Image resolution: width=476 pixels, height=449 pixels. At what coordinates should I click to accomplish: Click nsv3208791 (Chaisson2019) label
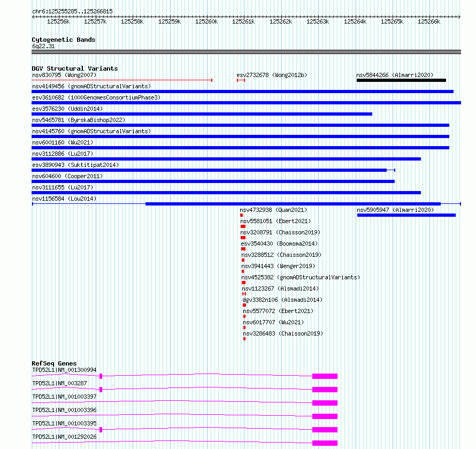pyautogui.click(x=280, y=232)
